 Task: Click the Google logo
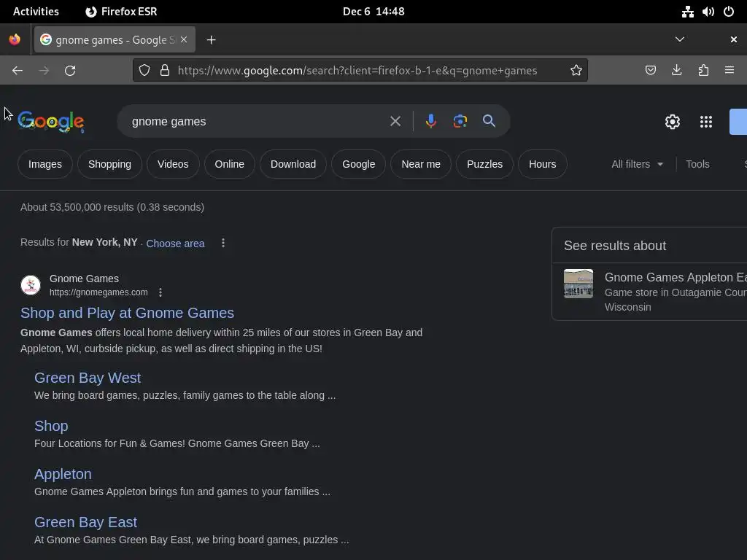pyautogui.click(x=51, y=122)
